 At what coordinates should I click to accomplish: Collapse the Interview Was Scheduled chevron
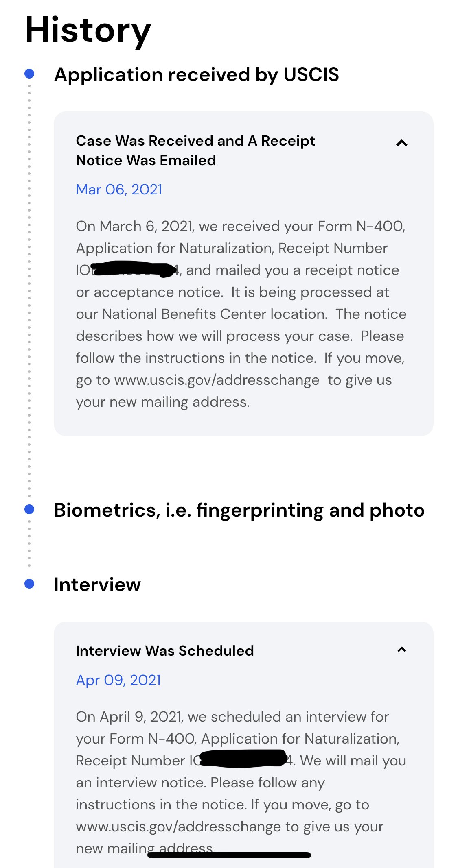click(402, 650)
